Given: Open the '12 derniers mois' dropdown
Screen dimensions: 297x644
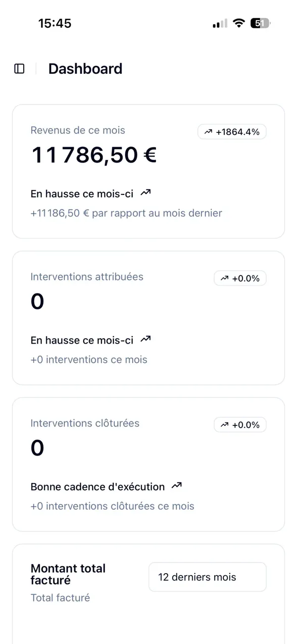Looking at the screenshot, I should (x=207, y=577).
